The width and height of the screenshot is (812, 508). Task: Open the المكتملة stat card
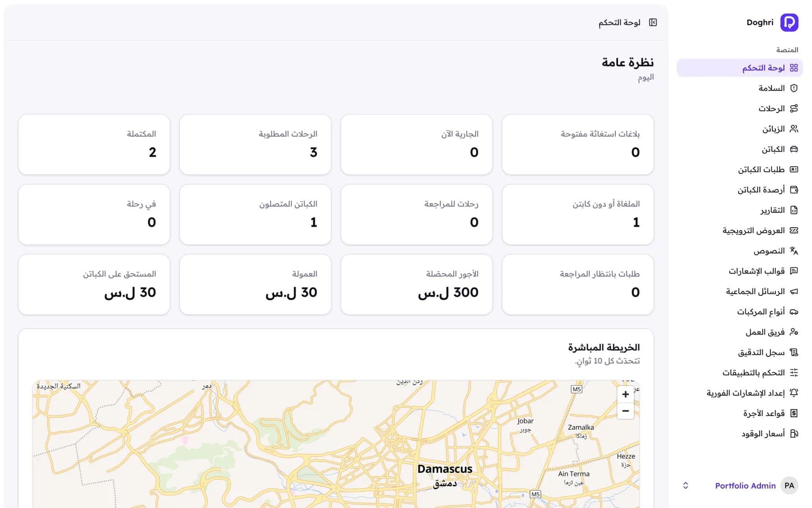coord(94,144)
